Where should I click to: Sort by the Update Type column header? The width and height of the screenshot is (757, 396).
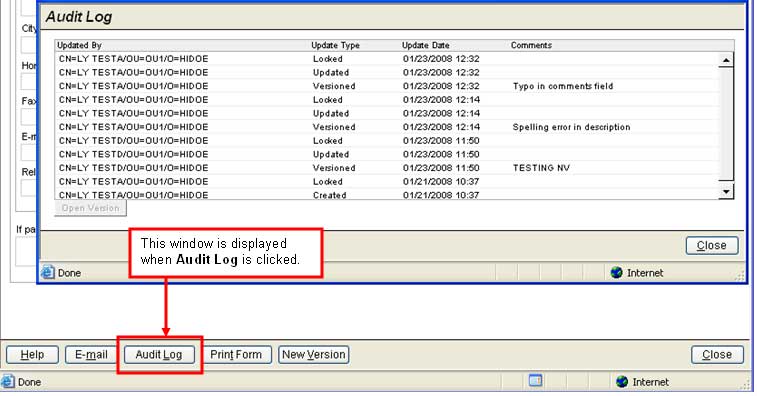(x=336, y=45)
